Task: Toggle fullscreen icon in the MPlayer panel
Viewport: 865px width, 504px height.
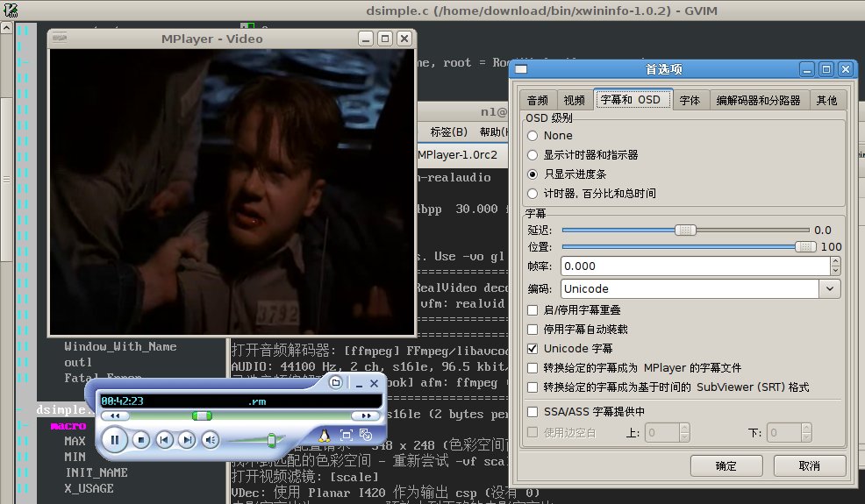Action: click(346, 435)
